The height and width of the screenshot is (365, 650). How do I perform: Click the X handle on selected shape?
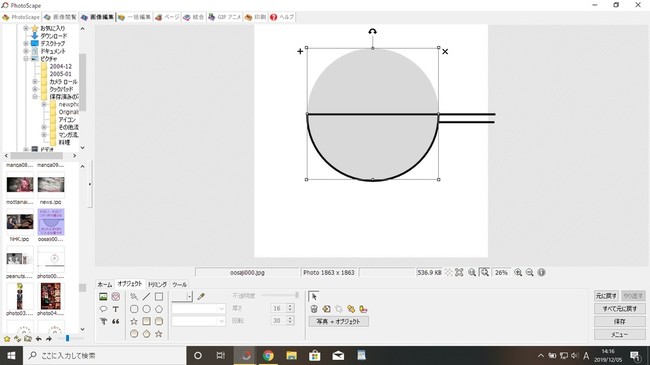pyautogui.click(x=445, y=51)
